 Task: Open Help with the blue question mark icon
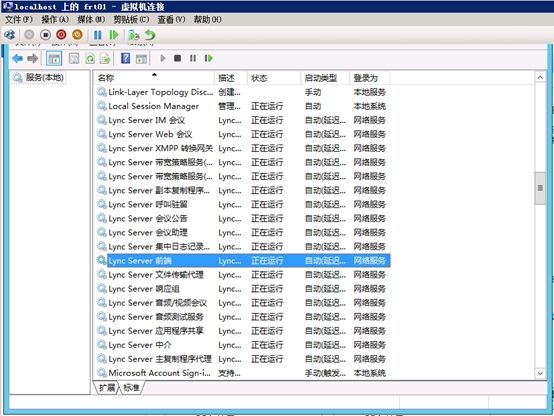pos(125,58)
